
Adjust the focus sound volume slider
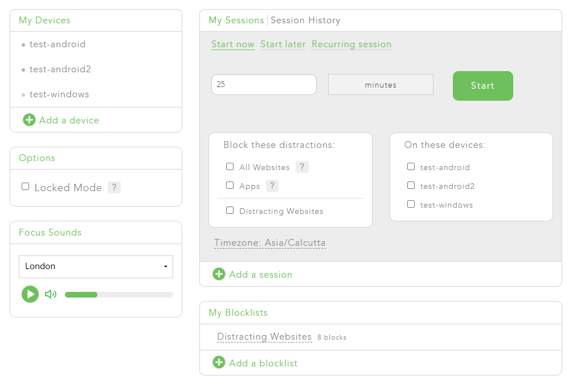(x=118, y=295)
